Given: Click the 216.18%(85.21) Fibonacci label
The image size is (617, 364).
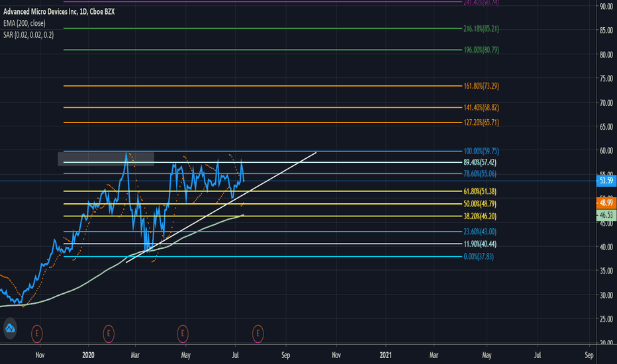Looking at the screenshot, I should coord(481,28).
